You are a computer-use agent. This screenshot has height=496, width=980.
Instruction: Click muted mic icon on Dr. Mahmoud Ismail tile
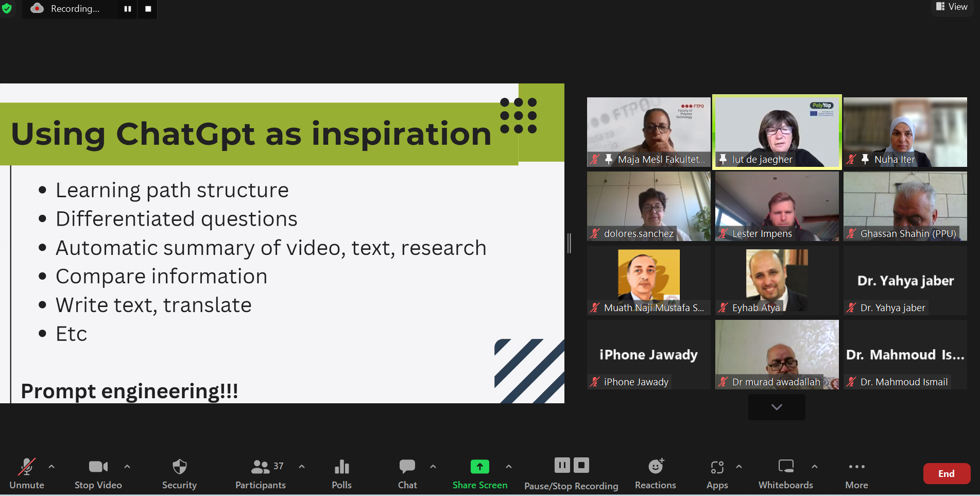coord(851,382)
